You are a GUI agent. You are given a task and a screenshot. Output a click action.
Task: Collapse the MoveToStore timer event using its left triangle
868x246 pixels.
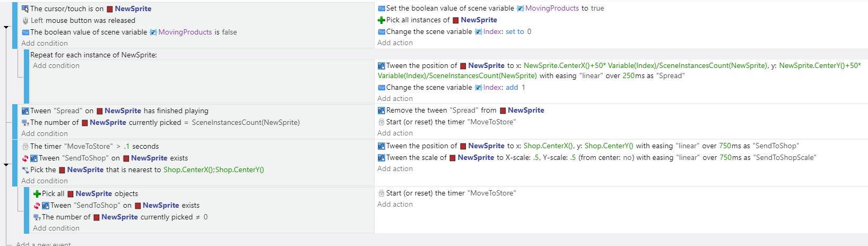point(6,165)
